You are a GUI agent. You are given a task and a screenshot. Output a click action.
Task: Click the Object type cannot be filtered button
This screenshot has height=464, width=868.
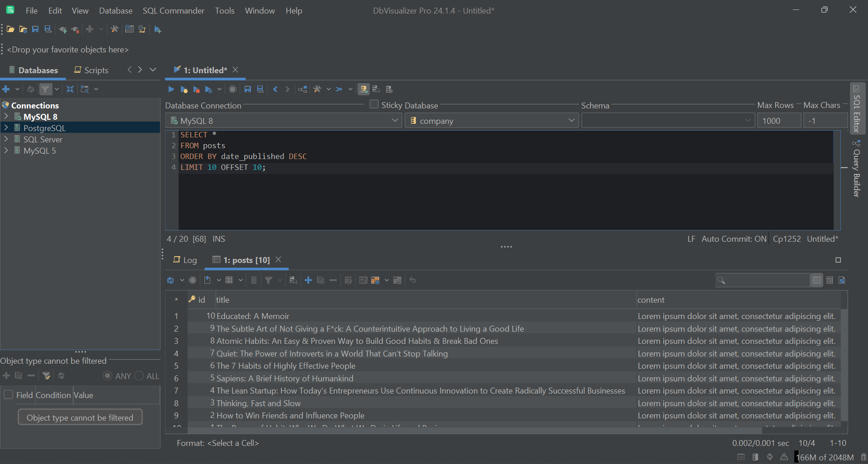pyautogui.click(x=80, y=417)
